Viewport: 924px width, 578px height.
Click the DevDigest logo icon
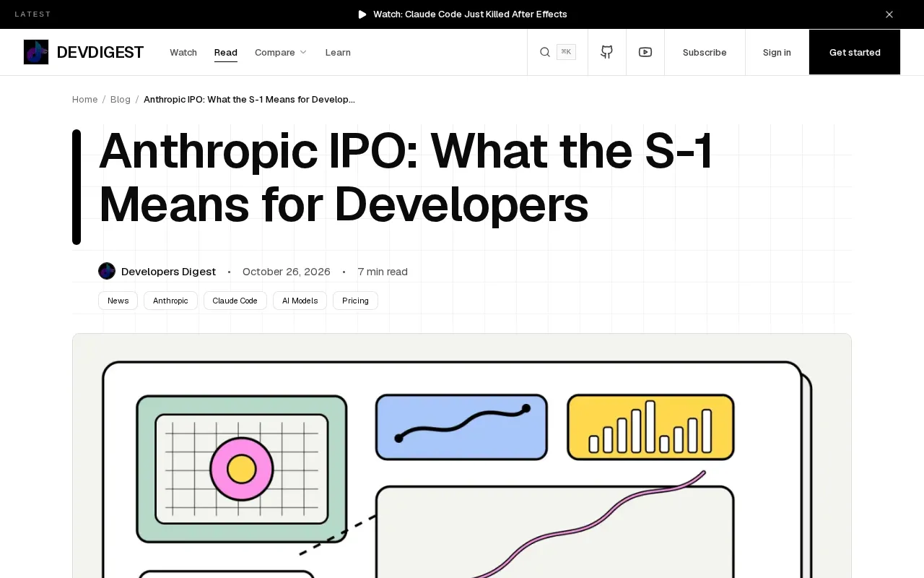(x=36, y=52)
